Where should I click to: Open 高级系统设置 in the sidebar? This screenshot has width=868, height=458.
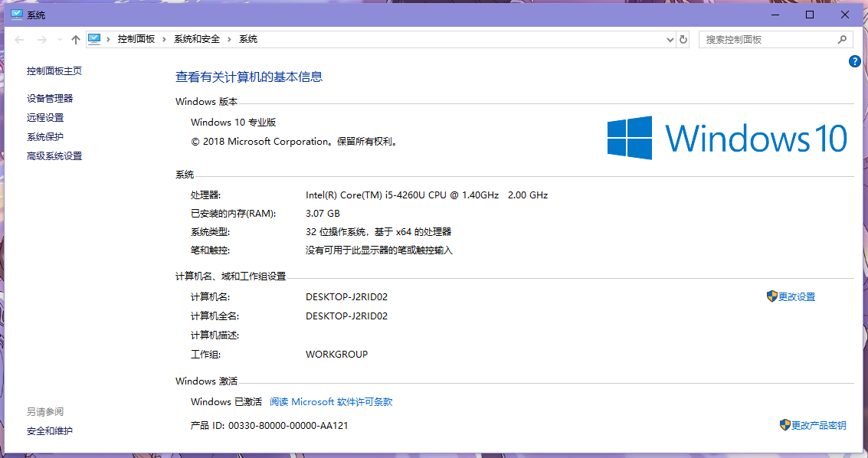(x=54, y=155)
